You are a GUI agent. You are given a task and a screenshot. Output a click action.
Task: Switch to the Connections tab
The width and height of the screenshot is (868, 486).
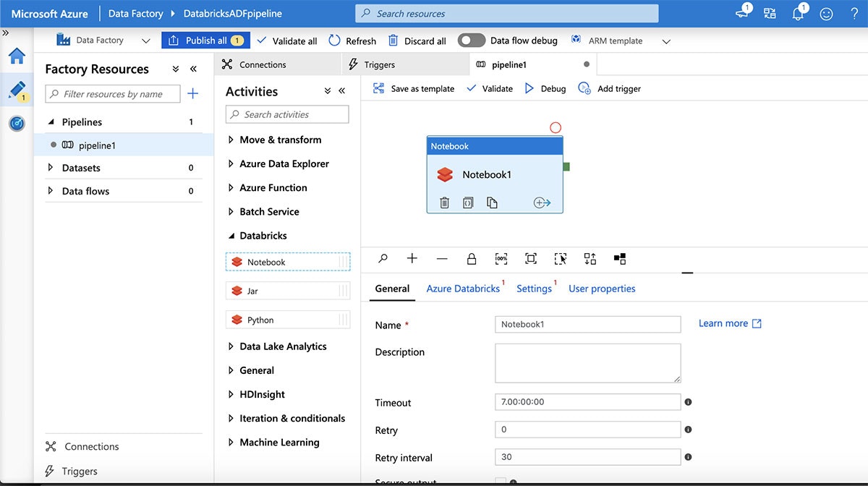278,64
